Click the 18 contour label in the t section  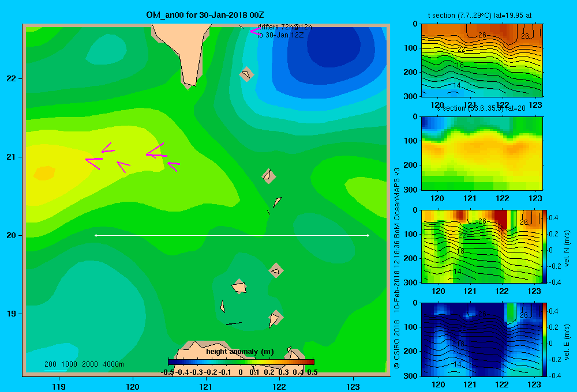click(x=460, y=65)
